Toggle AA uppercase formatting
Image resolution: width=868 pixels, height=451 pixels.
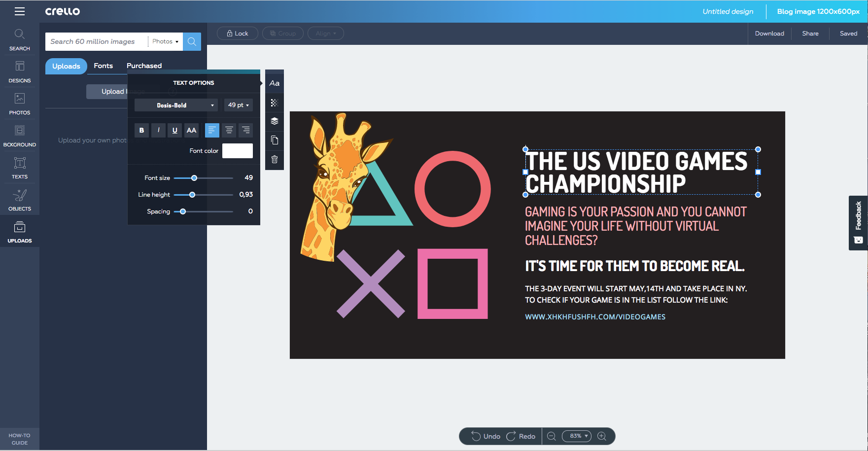(x=191, y=130)
